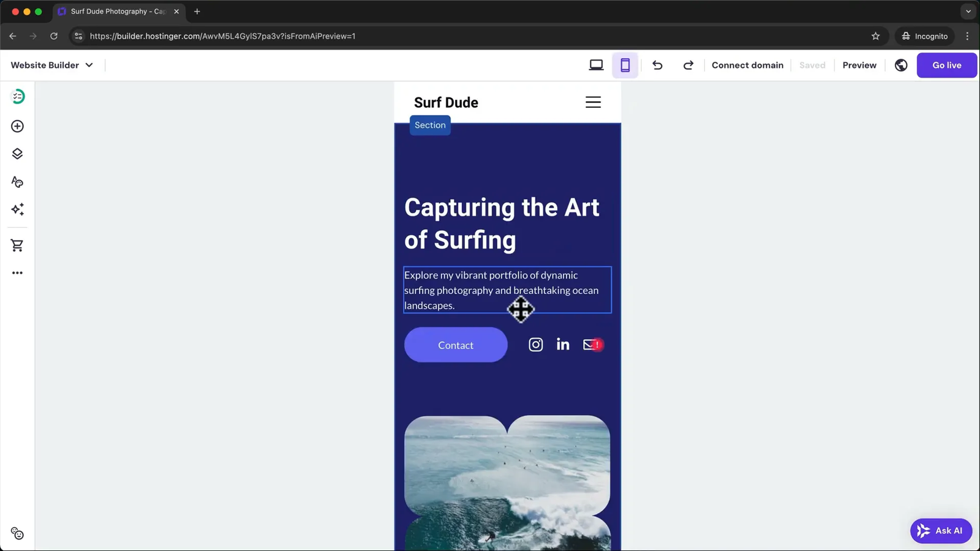Click the Preview button
Screen dimensions: 980x551
coord(859,65)
